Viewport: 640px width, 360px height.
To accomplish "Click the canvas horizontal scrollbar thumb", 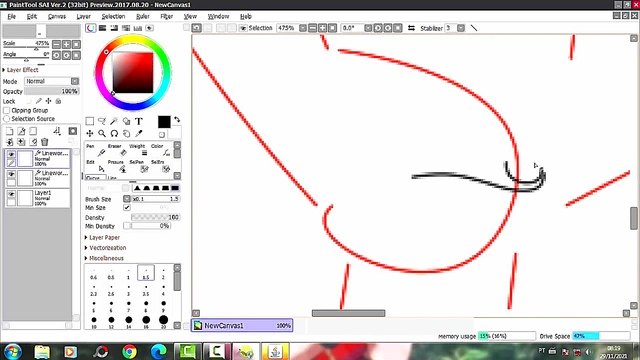I will (348, 313).
